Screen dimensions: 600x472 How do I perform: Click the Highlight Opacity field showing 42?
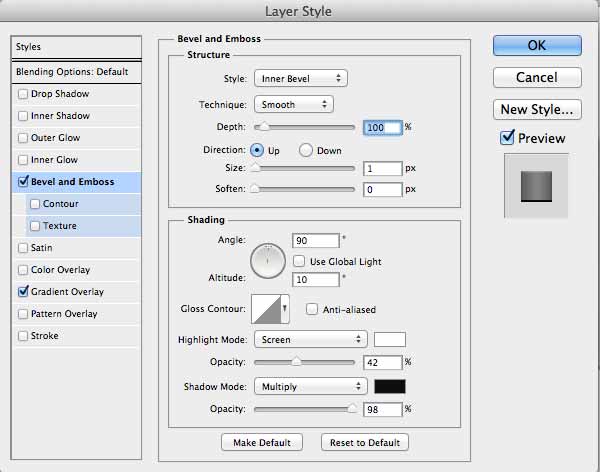coord(383,363)
